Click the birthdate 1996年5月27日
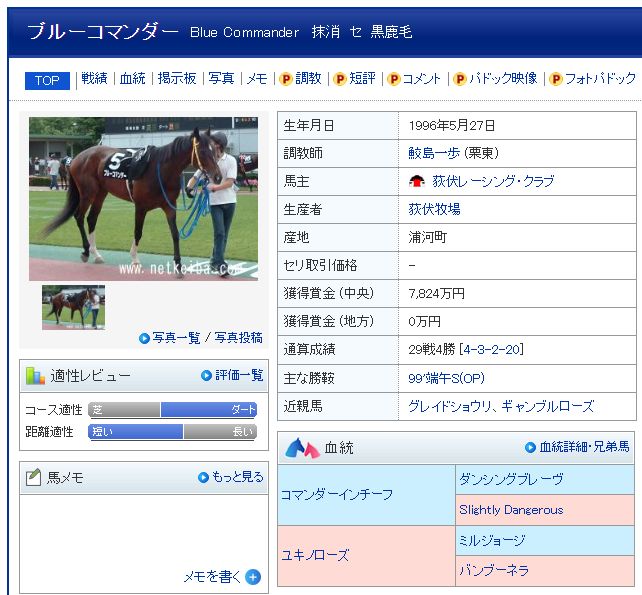Image resolution: width=642 pixels, height=595 pixels. point(452,125)
